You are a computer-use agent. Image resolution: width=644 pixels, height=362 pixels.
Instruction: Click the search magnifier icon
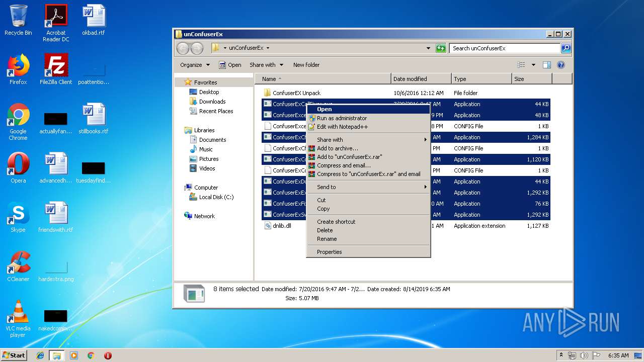pyautogui.click(x=566, y=48)
